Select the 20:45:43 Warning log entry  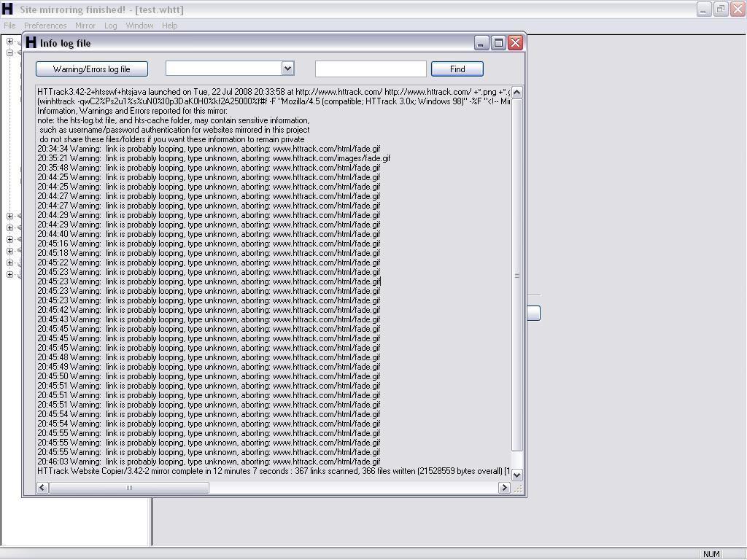tap(209, 319)
